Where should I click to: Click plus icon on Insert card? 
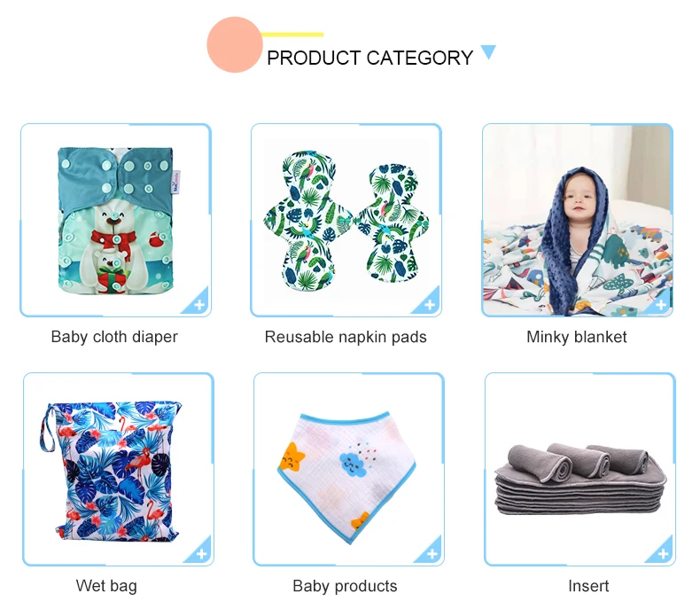[663, 554]
